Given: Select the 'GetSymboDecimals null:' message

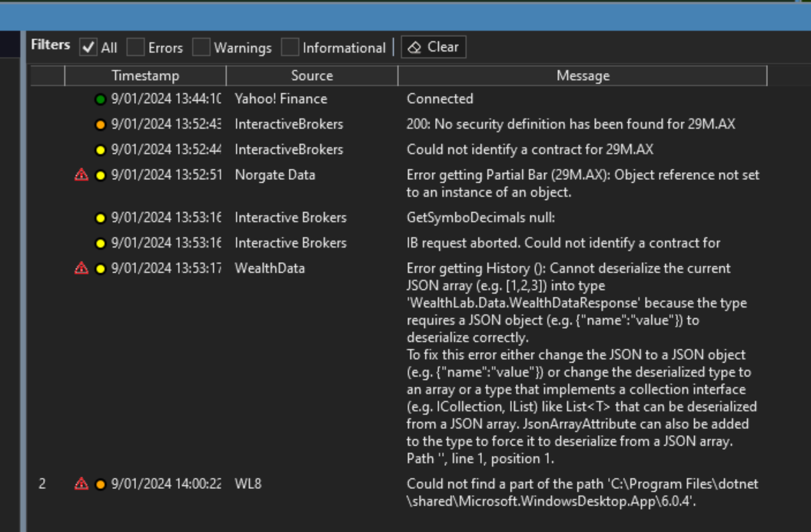Looking at the screenshot, I should tap(480, 218).
